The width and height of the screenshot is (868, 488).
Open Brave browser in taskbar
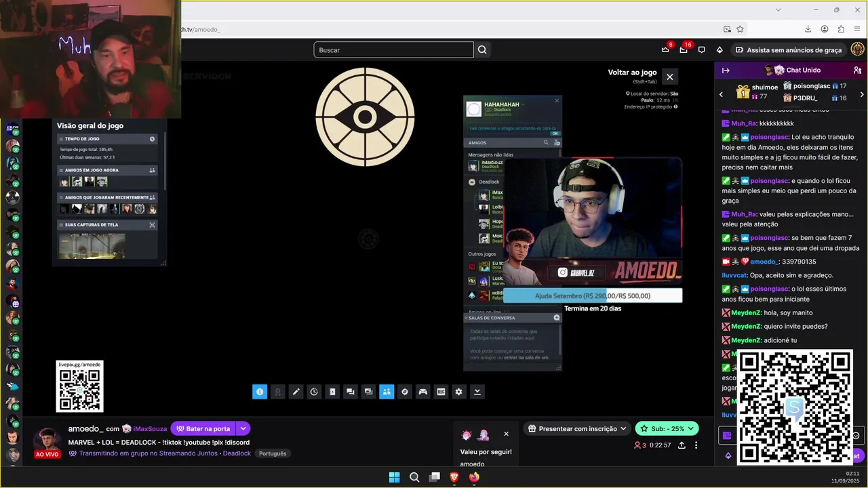click(x=454, y=477)
